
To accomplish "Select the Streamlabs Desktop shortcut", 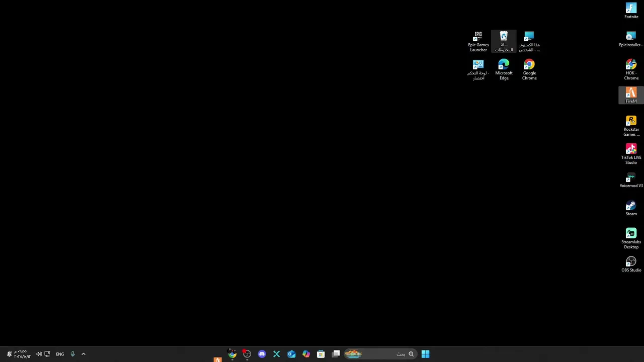I will coord(631,238).
